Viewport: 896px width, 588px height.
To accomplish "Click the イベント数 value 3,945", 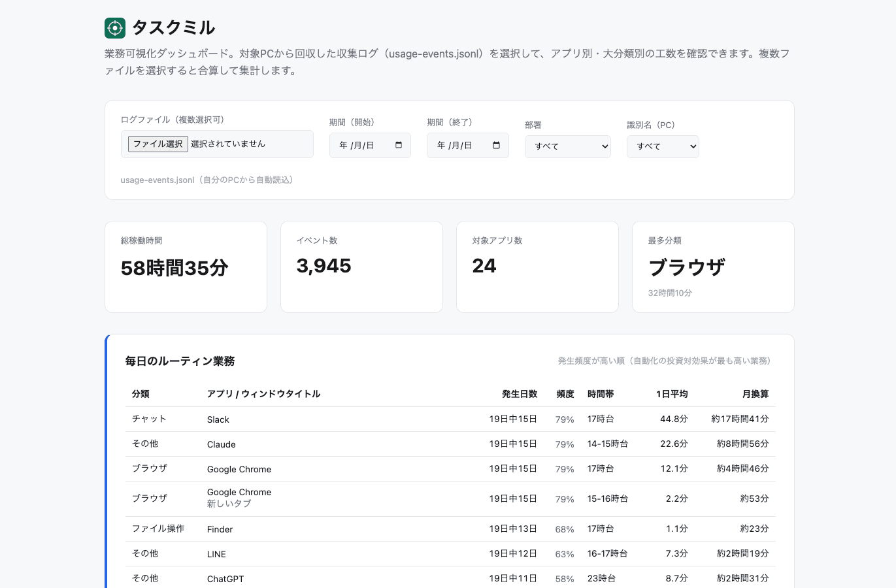I will [x=324, y=266].
